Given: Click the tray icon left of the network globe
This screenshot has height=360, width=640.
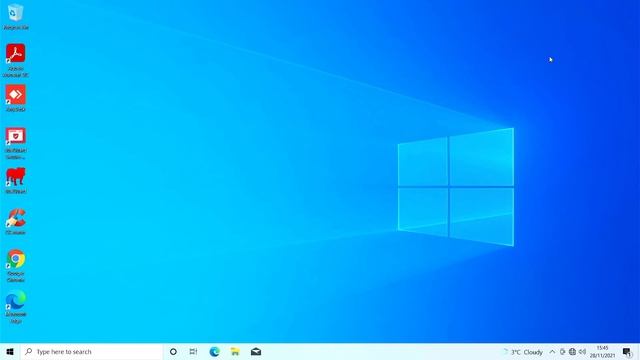Looking at the screenshot, I should (562, 352).
